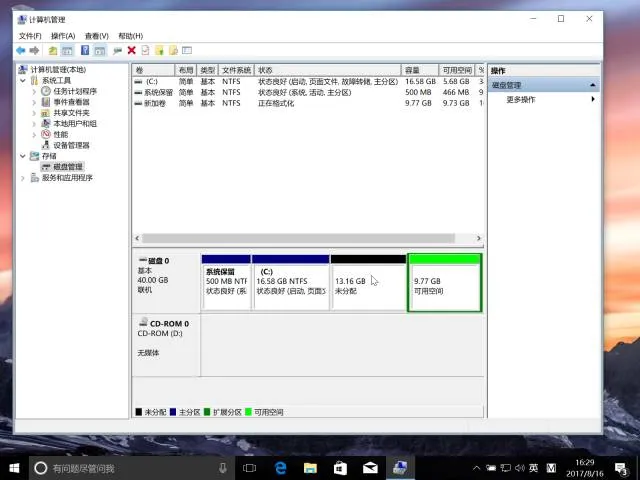Click the red X delete toolbar icon
This screenshot has height=480, width=640.
(x=131, y=50)
